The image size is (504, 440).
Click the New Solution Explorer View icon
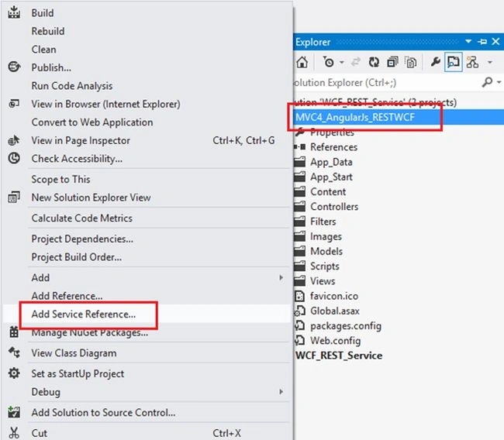tap(14, 198)
